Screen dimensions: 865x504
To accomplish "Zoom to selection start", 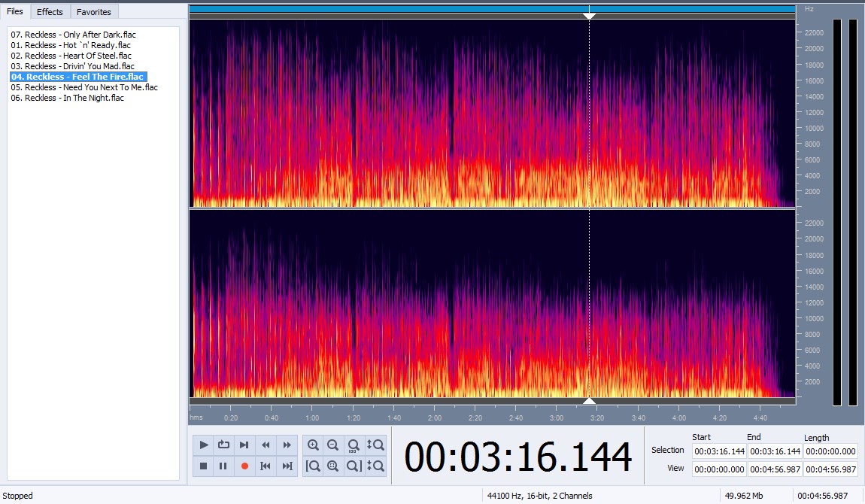I will tap(313, 466).
